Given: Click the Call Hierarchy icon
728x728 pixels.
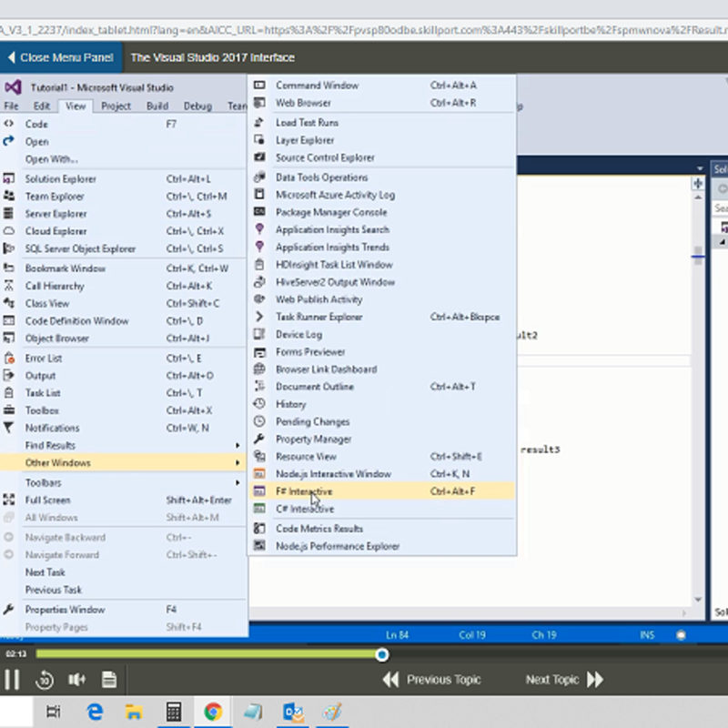Looking at the screenshot, I should (9, 286).
